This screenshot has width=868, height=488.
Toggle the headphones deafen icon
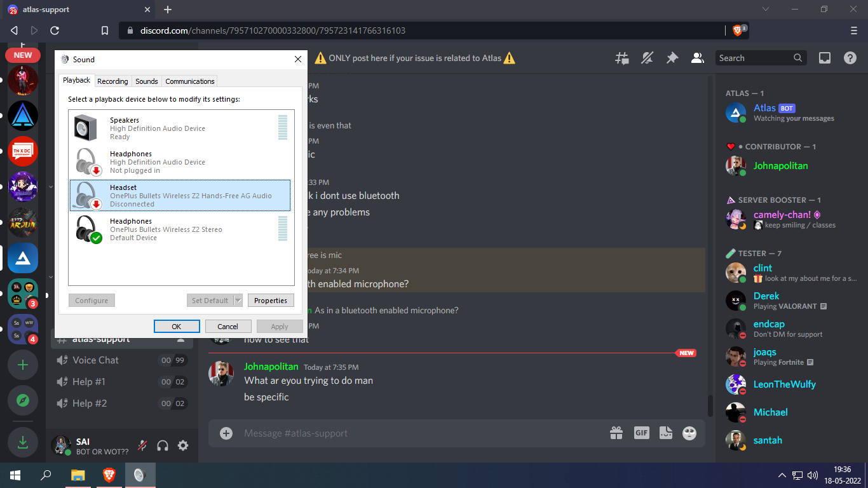tap(163, 445)
